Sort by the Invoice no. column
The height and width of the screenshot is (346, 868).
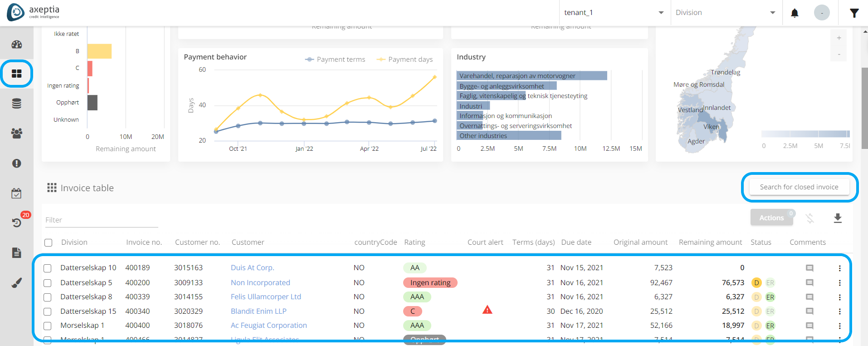click(x=144, y=242)
